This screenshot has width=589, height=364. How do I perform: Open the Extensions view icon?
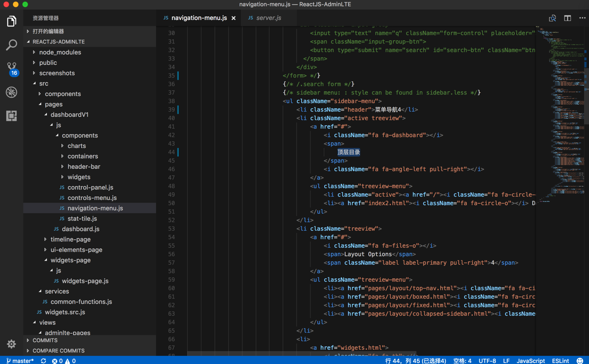coord(11,116)
